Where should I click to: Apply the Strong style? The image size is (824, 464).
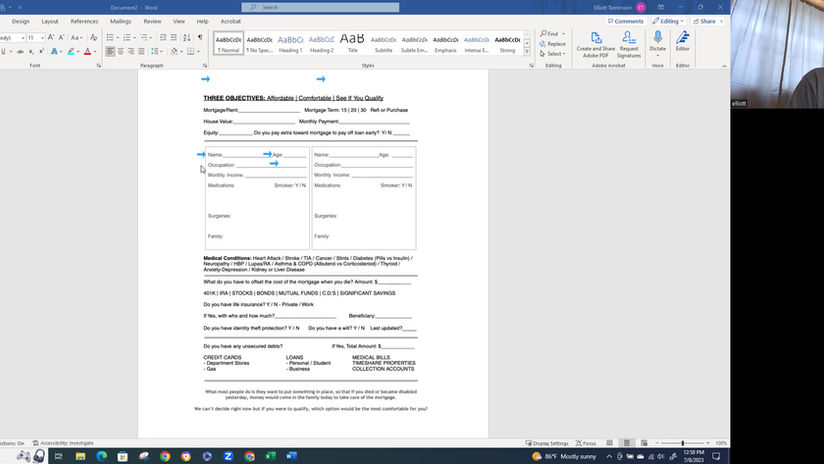point(507,43)
